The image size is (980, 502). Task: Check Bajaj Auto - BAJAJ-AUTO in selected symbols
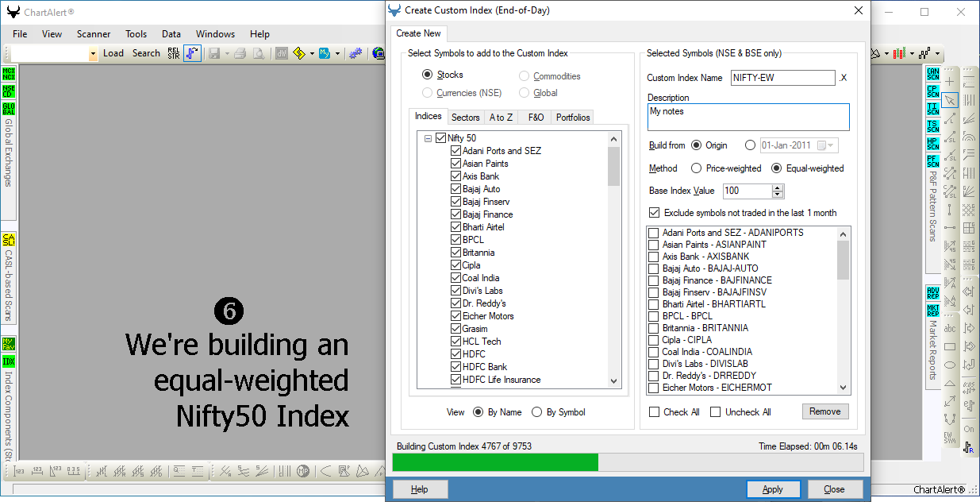click(654, 268)
